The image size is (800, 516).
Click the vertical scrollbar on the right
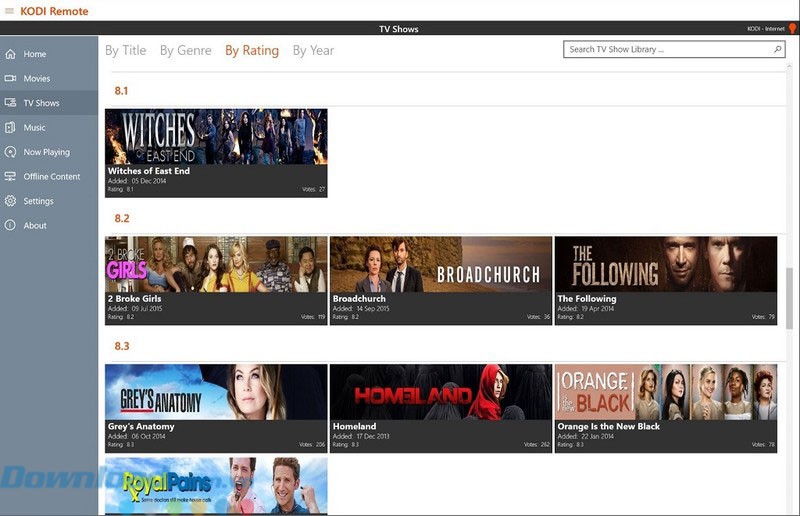(x=790, y=300)
